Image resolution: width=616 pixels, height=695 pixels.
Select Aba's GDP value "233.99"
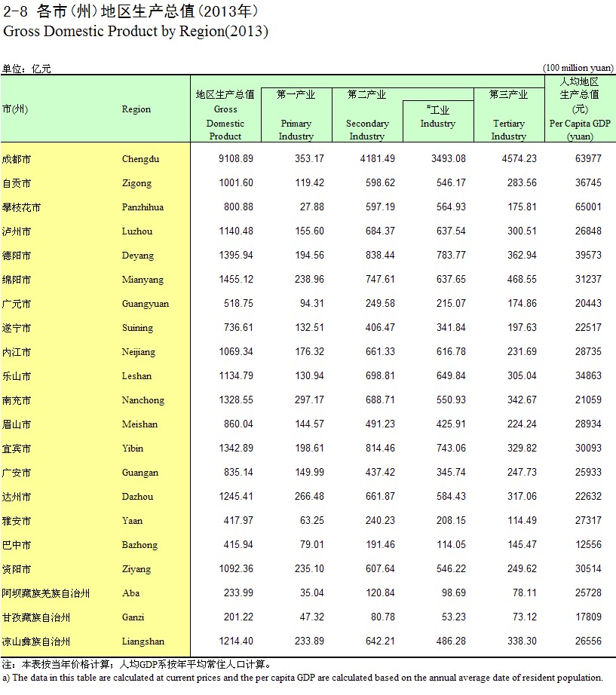238,592
